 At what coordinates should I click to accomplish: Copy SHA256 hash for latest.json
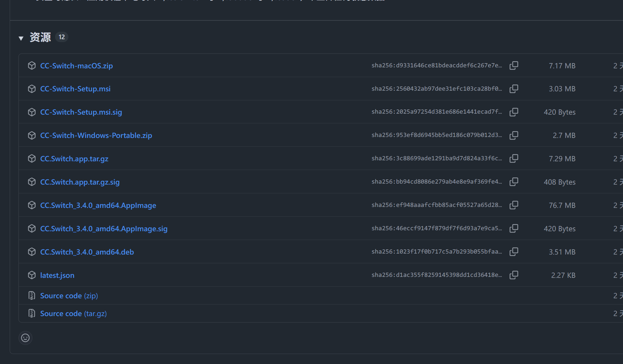[514, 275]
